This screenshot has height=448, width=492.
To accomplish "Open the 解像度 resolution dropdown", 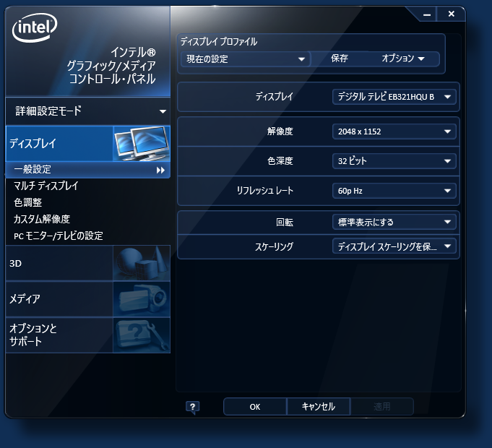I will (x=394, y=132).
